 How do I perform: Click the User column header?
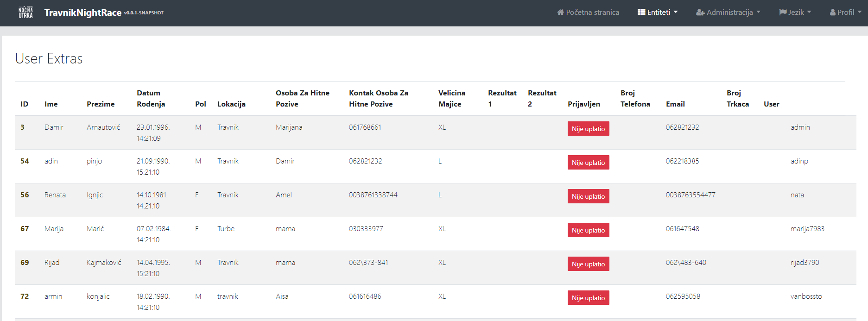coord(772,104)
